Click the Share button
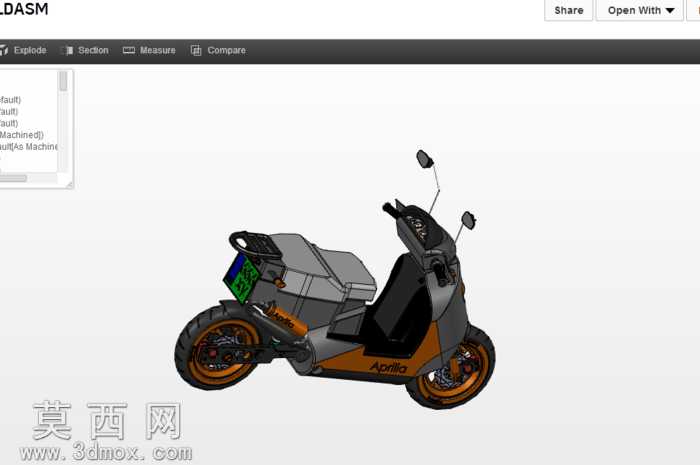Image resolution: width=700 pixels, height=465 pixels. [569, 10]
